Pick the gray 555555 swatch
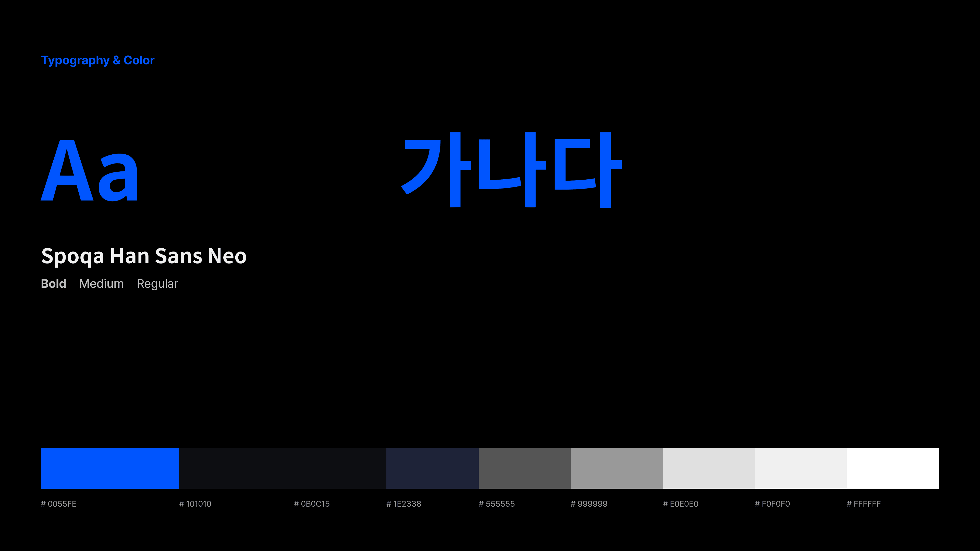Screen dimensions: 980x551 pos(524,468)
